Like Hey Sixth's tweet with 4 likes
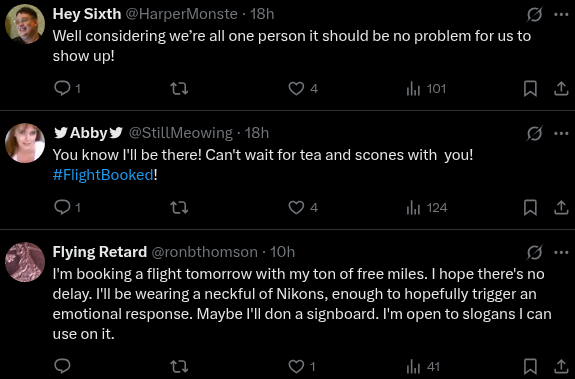This screenshot has width=575, height=379. (x=303, y=88)
